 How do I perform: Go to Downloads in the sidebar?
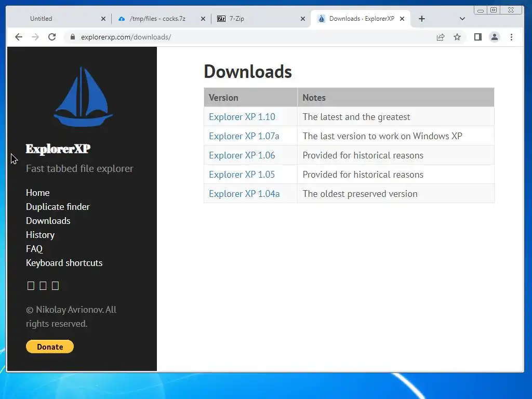[48, 221]
